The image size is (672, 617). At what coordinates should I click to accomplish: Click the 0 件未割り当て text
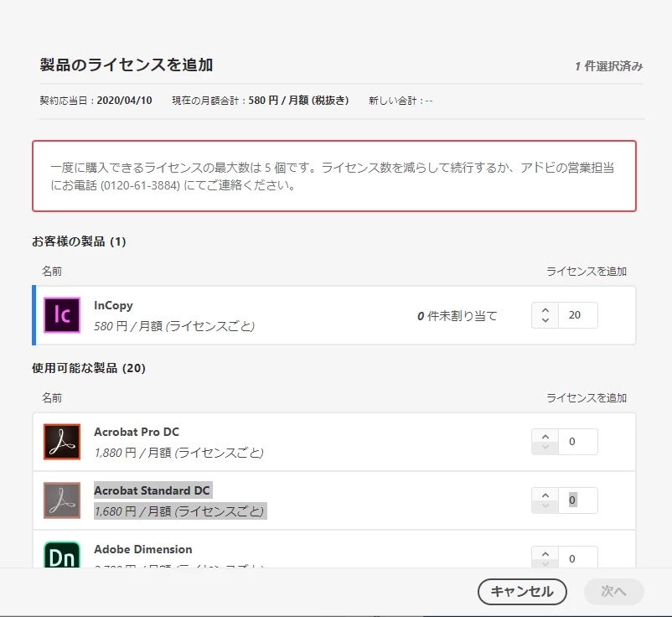[x=457, y=316]
